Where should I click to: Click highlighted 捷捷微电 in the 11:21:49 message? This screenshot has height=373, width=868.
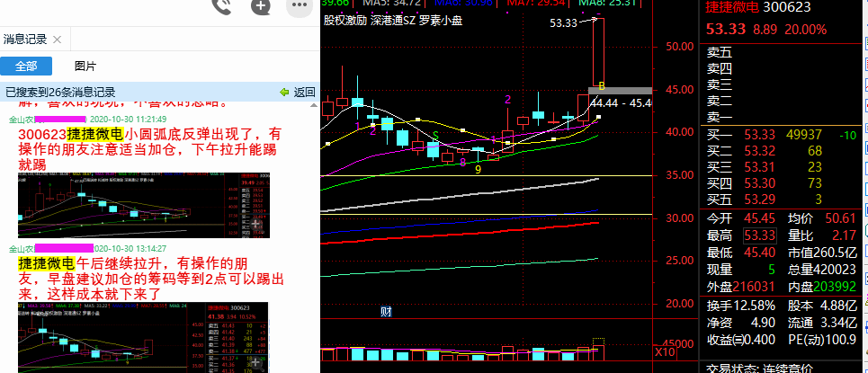95,134
